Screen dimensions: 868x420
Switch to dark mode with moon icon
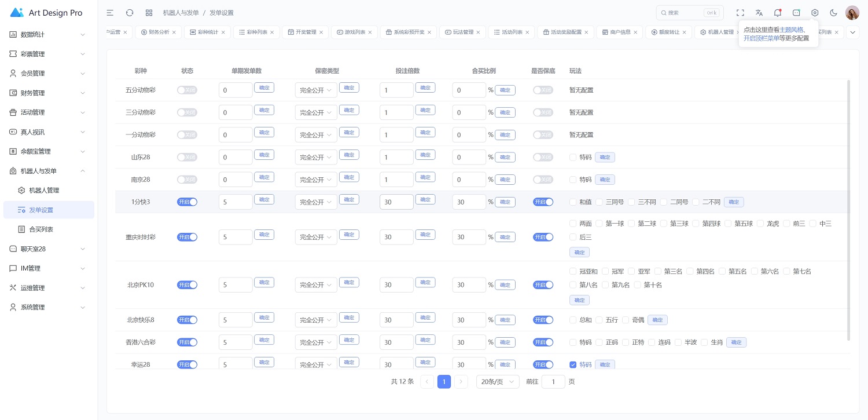pos(833,13)
